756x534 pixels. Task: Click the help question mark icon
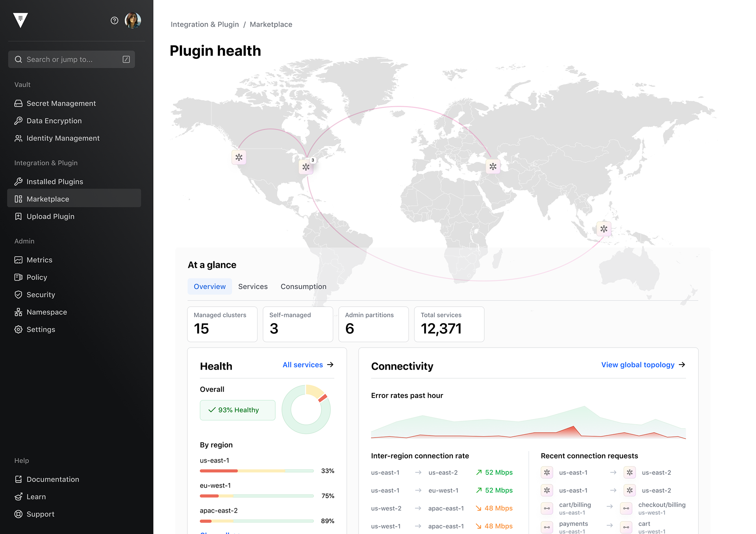pos(114,20)
